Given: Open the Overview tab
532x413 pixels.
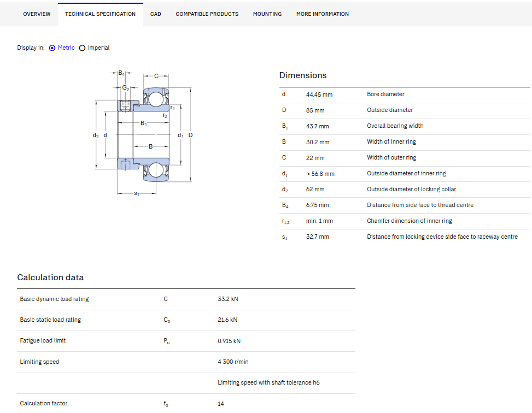Looking at the screenshot, I should (x=37, y=14).
